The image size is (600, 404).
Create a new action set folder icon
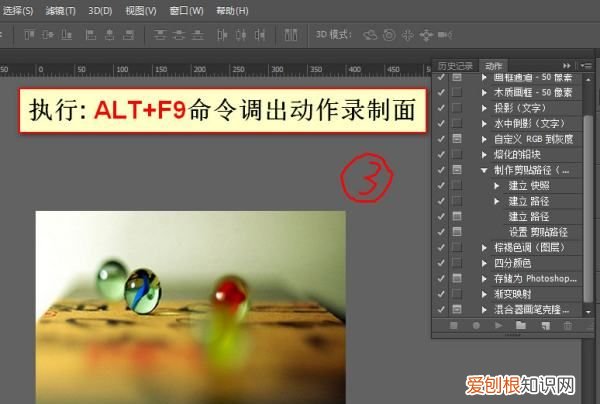click(x=521, y=326)
